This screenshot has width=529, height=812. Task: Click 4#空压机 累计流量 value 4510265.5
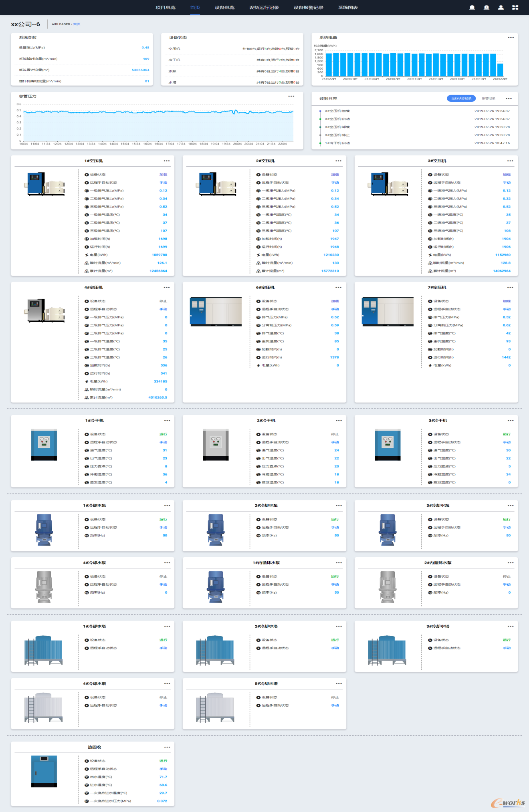pyautogui.click(x=158, y=397)
